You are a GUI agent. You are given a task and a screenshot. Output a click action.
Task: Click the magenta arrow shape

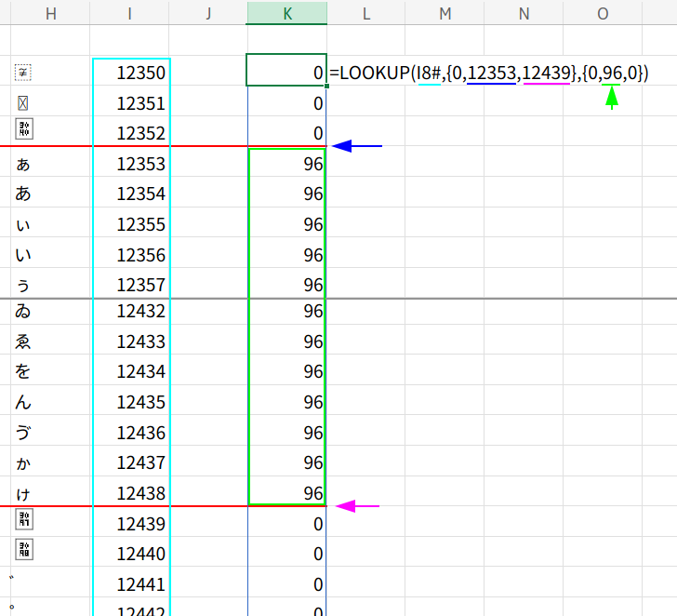coord(357,506)
